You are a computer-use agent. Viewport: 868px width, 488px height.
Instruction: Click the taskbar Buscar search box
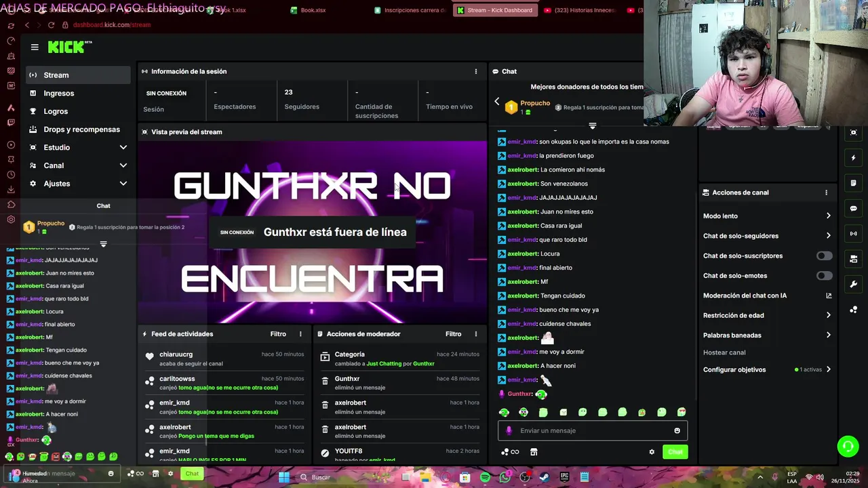coord(344,477)
